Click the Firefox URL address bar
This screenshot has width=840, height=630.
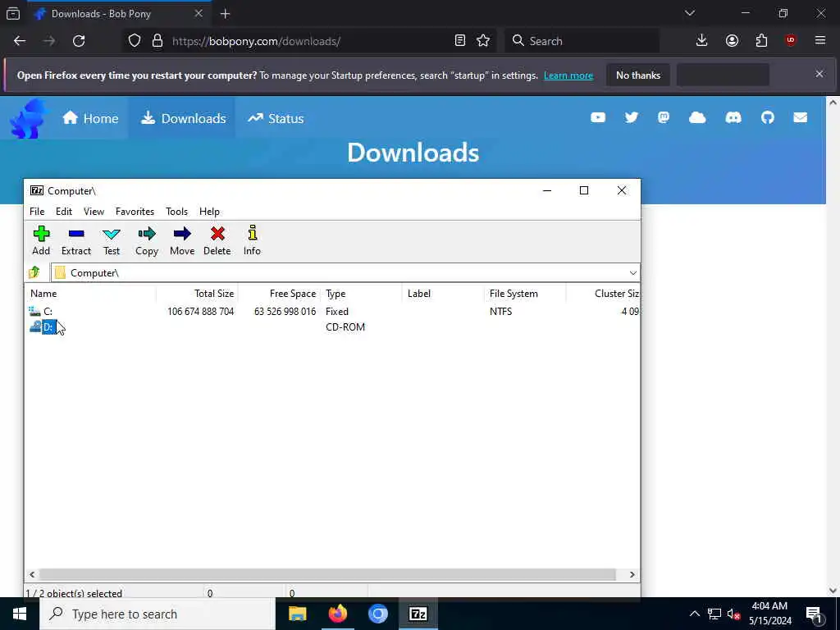[311, 41]
